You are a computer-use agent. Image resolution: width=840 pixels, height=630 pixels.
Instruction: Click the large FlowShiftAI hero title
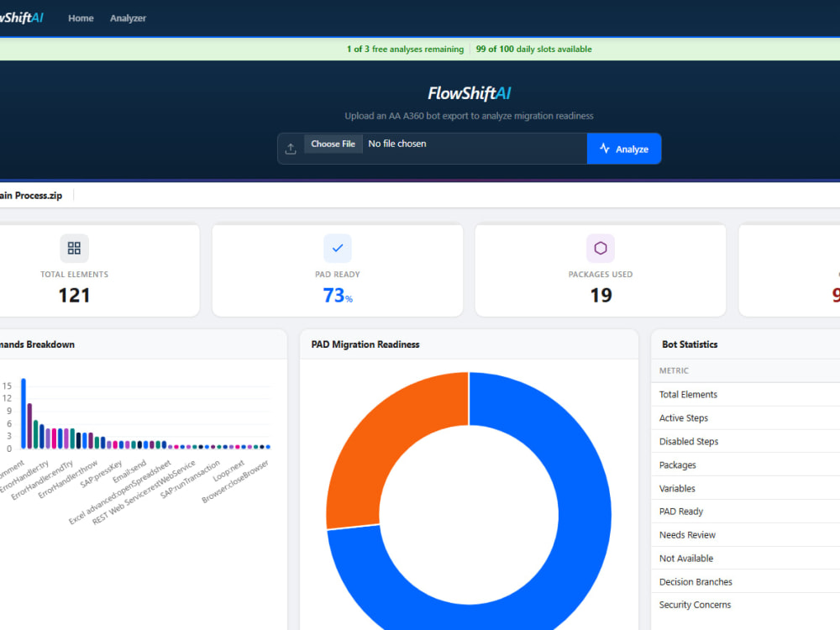tap(469, 93)
